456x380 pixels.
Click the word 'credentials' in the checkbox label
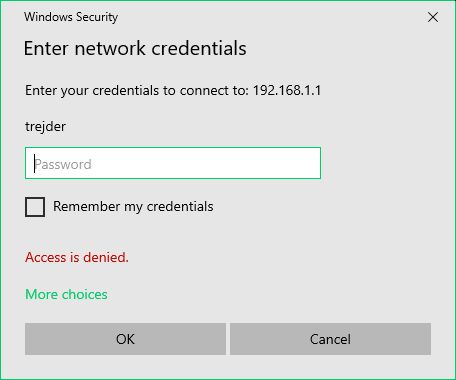coord(180,206)
